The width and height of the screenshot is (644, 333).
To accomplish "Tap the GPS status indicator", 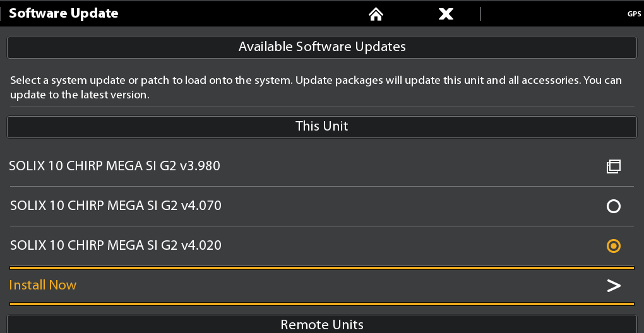I will click(x=634, y=14).
